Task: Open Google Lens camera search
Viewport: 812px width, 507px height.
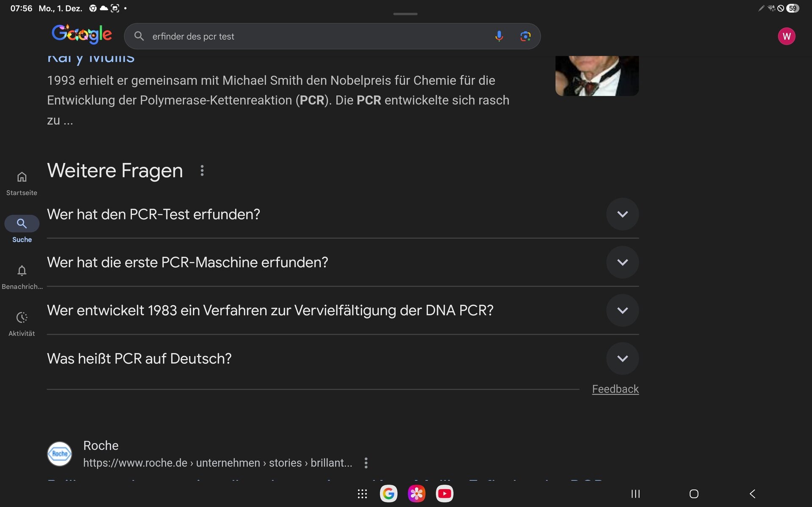Action: [x=525, y=36]
